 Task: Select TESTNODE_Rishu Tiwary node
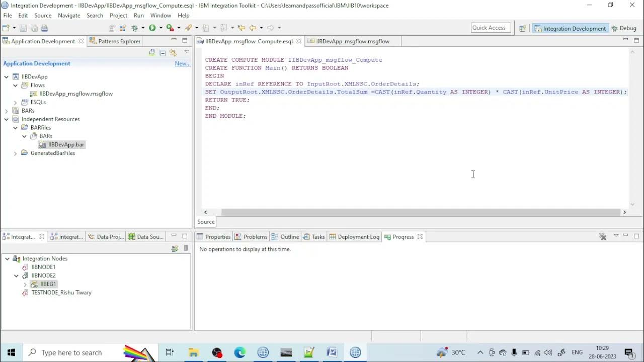(57, 293)
